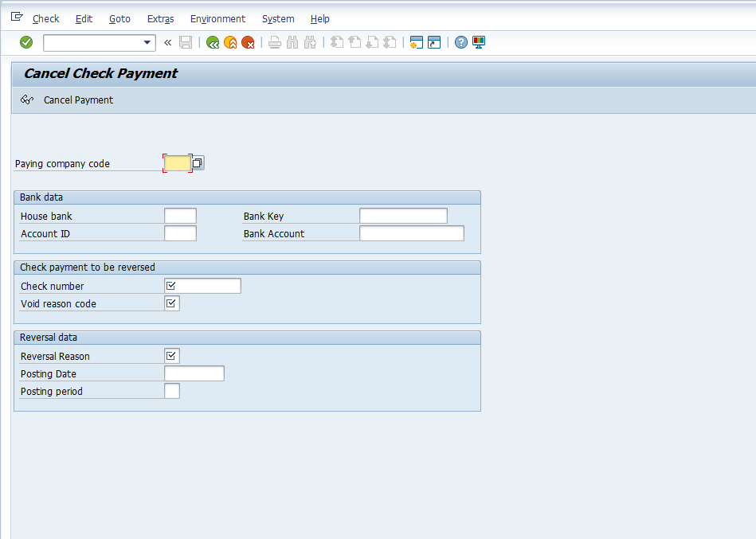The width and height of the screenshot is (756, 539).
Task: Click the Previous Page icon
Action: (x=354, y=42)
